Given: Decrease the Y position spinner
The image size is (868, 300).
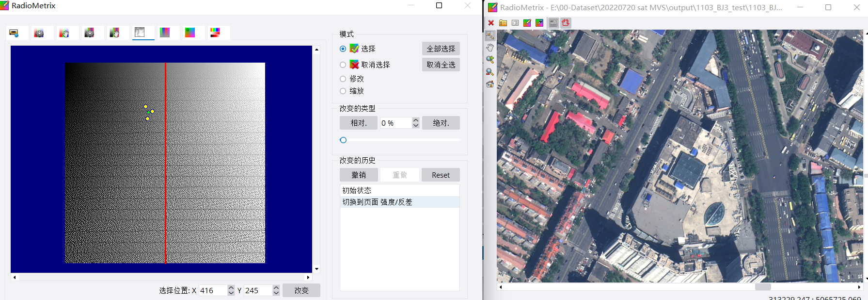Looking at the screenshot, I should 276,293.
